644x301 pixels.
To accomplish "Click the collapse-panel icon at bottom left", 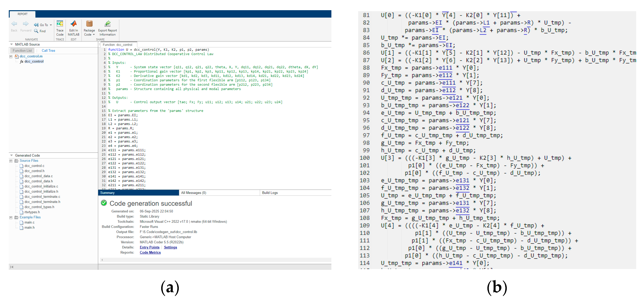I will pyautogui.click(x=12, y=267).
